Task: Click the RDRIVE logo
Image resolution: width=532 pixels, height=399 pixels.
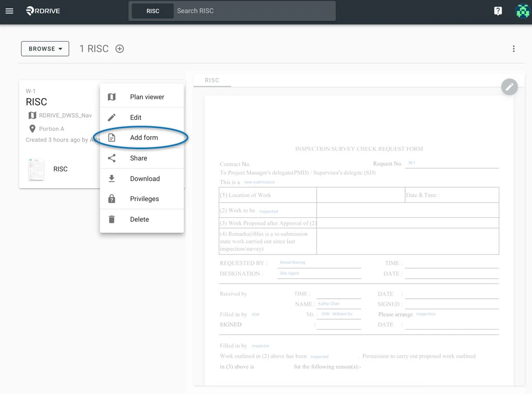Action: 44,10
